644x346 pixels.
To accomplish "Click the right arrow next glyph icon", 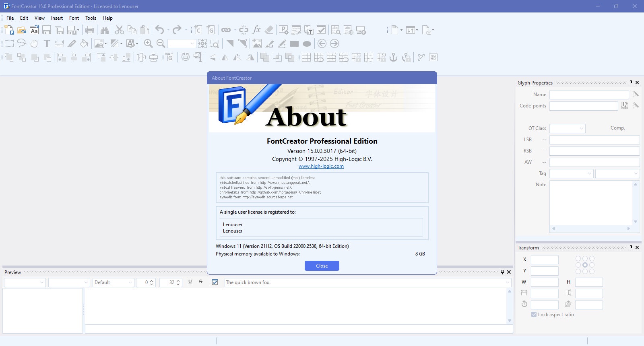I will point(334,43).
